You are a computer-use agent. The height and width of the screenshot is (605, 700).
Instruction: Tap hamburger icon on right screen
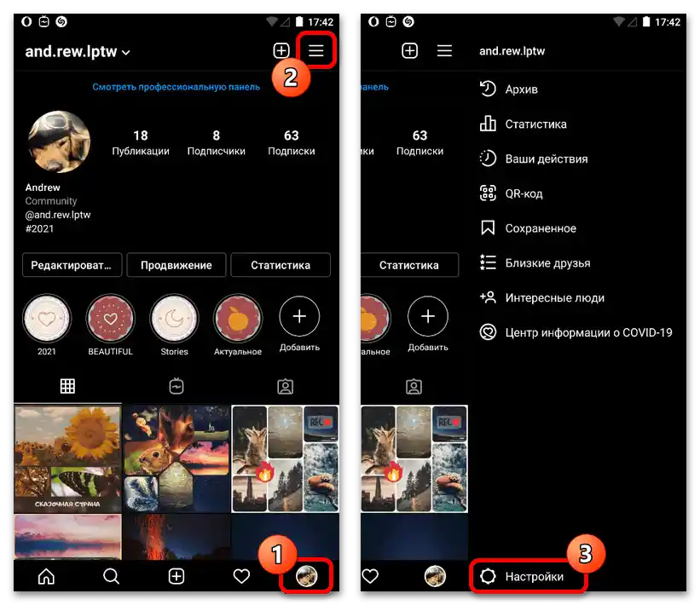[444, 50]
